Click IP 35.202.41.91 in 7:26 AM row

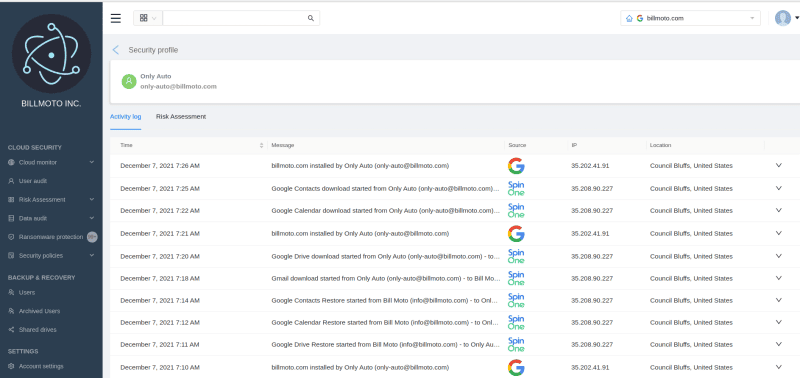coord(590,166)
